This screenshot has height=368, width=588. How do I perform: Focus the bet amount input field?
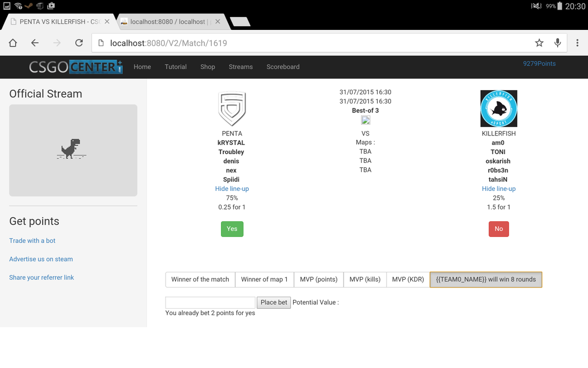[210, 302]
